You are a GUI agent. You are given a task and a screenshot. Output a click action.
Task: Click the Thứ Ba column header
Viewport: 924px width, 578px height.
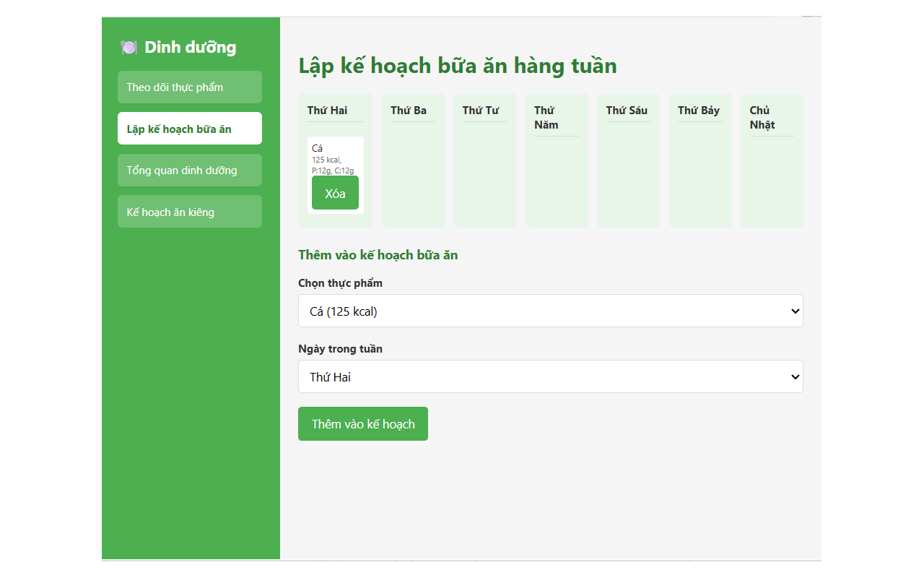409,111
